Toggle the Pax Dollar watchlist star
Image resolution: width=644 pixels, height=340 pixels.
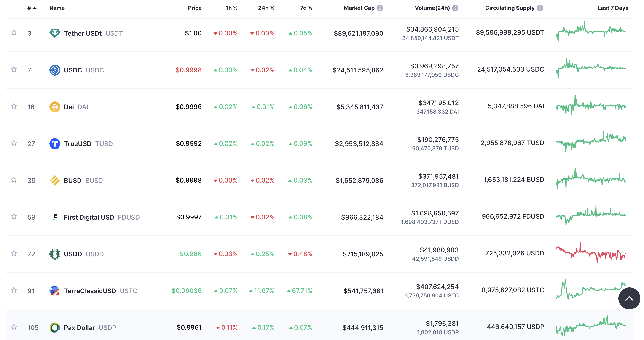coord(14,327)
